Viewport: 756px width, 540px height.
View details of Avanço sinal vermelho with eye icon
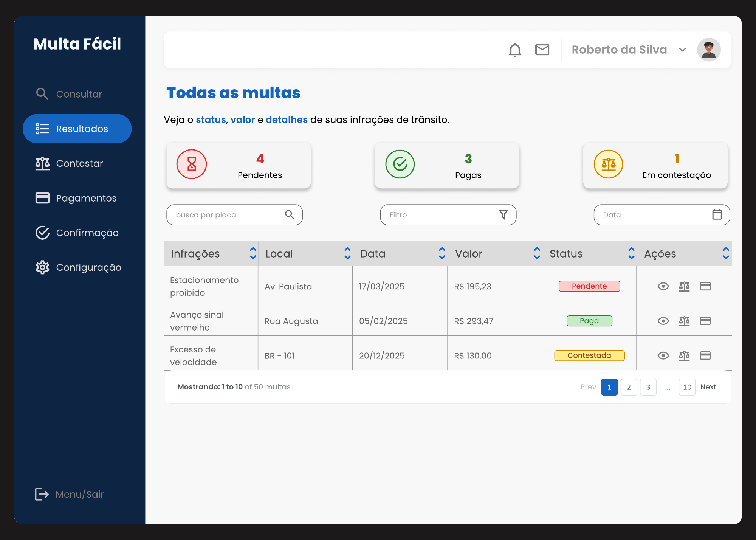click(x=663, y=321)
